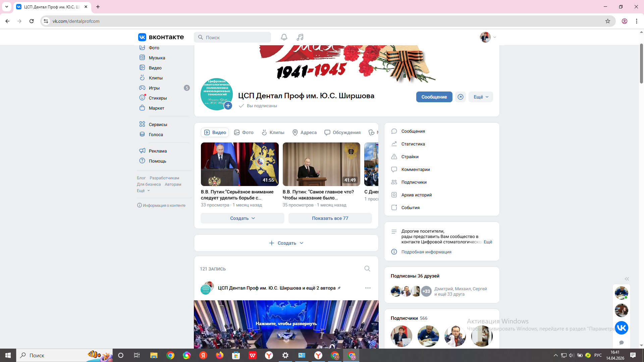Image resolution: width=644 pixels, height=362 pixels.
Task: Click the Сообщение button
Action: tap(434, 97)
